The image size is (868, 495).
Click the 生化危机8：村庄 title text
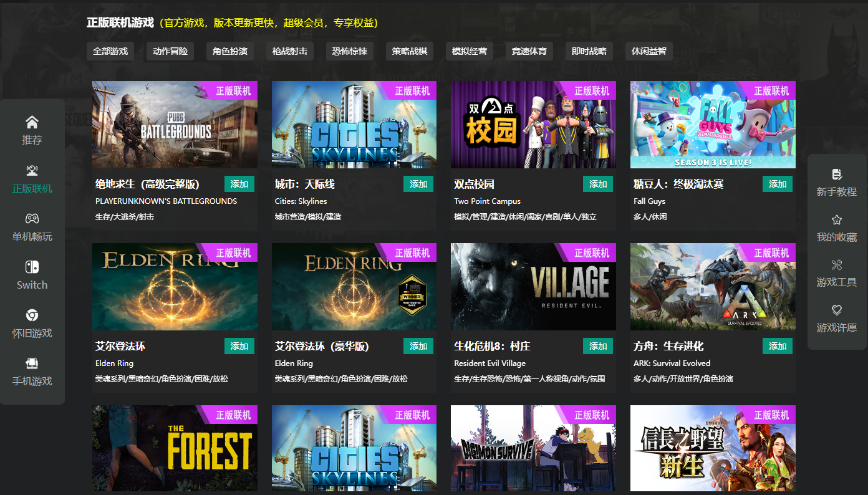point(492,347)
